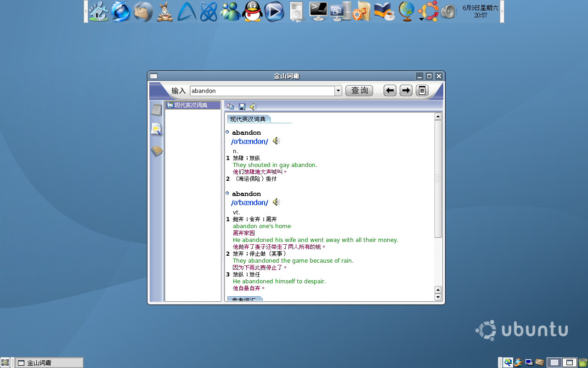Open the trash bin in bottom panel
Screen dimensions: 588x368
(583, 362)
